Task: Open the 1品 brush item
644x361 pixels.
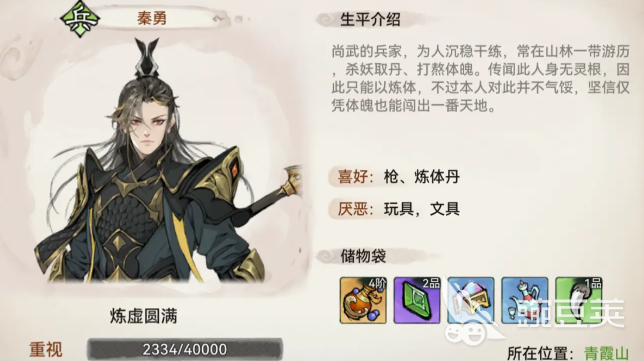Action: [579, 300]
